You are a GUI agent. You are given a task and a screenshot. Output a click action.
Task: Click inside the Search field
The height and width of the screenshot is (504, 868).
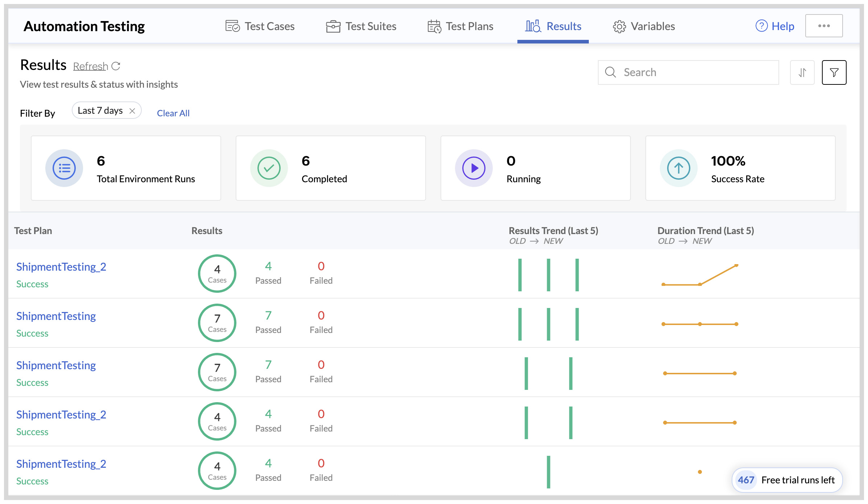pos(688,72)
